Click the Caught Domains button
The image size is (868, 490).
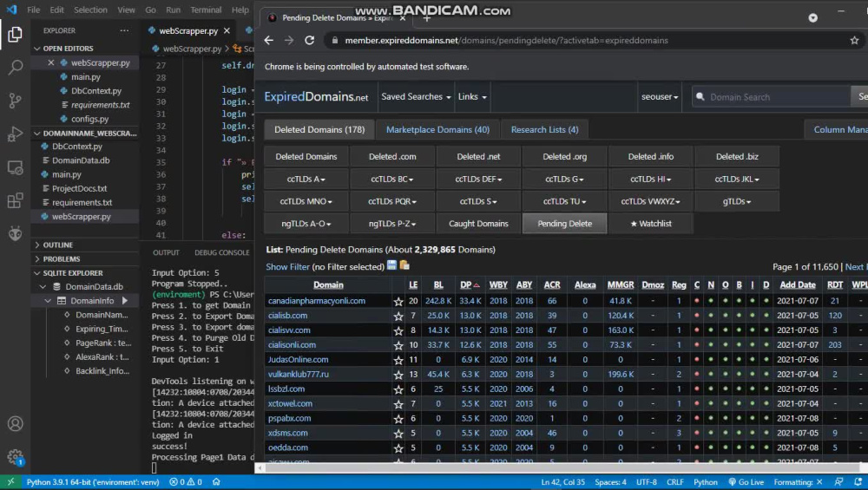478,224
